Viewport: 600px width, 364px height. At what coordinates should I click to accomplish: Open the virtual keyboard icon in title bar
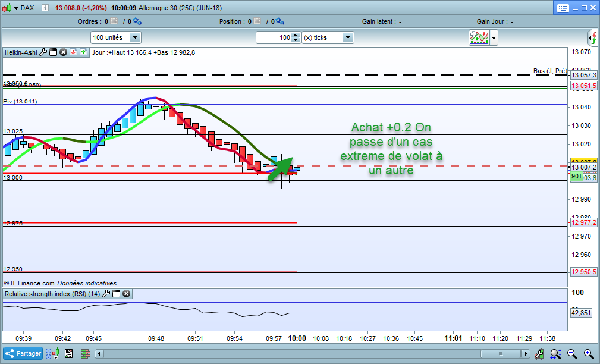[x=563, y=8]
